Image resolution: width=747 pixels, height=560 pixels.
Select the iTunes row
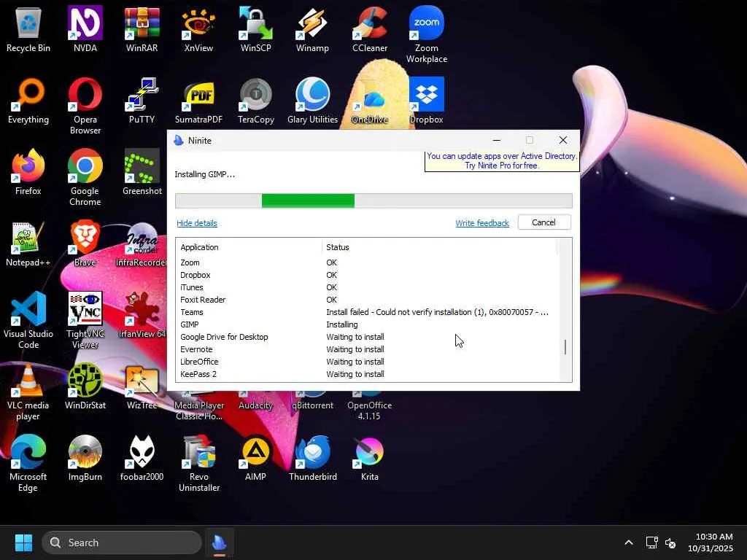pyautogui.click(x=367, y=287)
